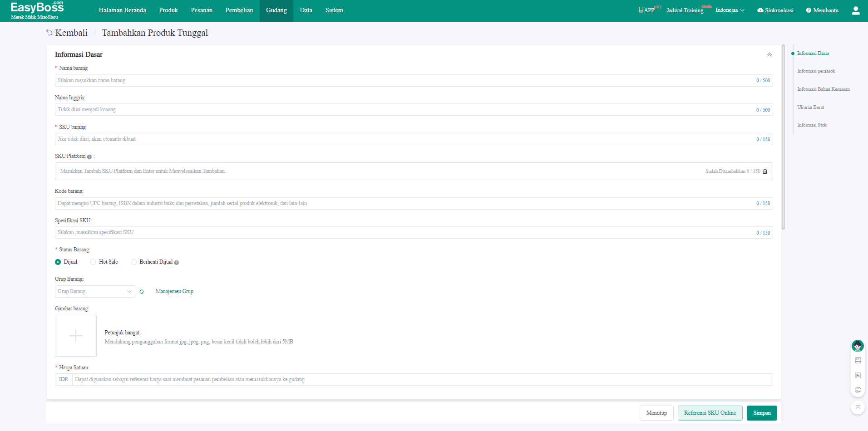
Task: Jump to Ukuran Berat anchor
Action: coord(810,108)
